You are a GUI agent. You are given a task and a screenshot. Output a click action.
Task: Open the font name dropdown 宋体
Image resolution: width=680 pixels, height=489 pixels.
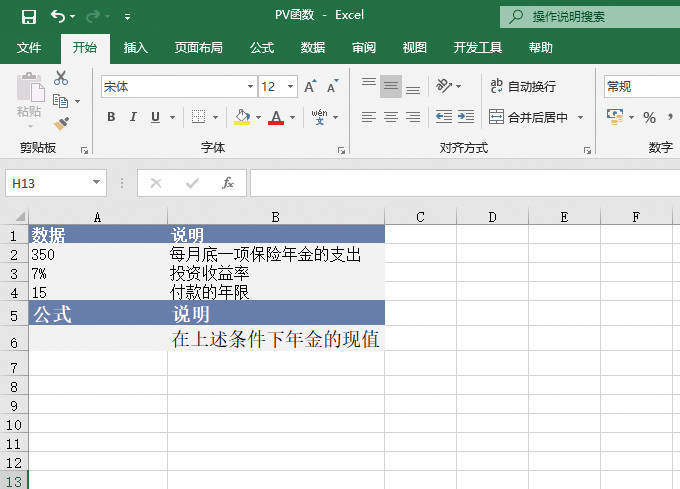click(250, 87)
